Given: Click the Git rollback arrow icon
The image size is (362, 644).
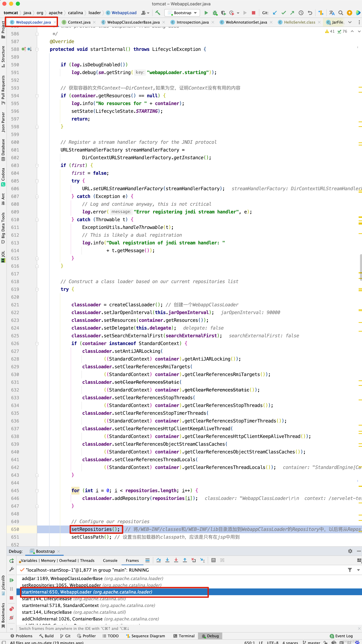Looking at the screenshot, I should (x=310, y=13).
